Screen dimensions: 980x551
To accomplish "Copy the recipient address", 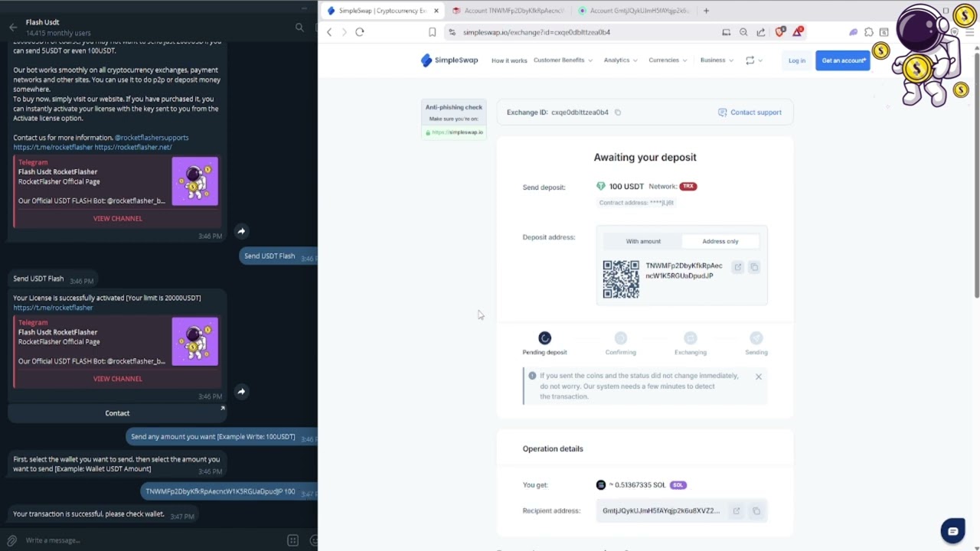I will coord(756,510).
